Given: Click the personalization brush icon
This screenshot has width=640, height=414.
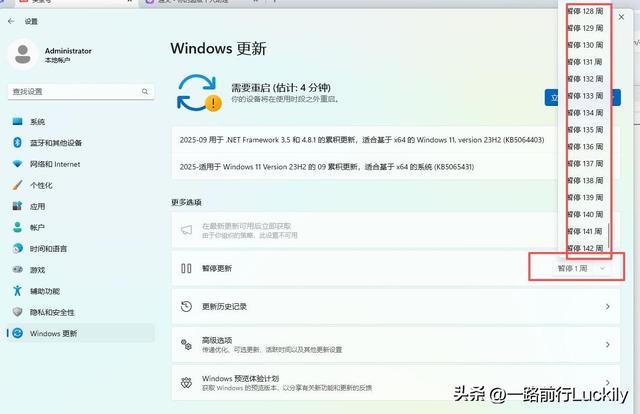Looking at the screenshot, I should pos(18,185).
